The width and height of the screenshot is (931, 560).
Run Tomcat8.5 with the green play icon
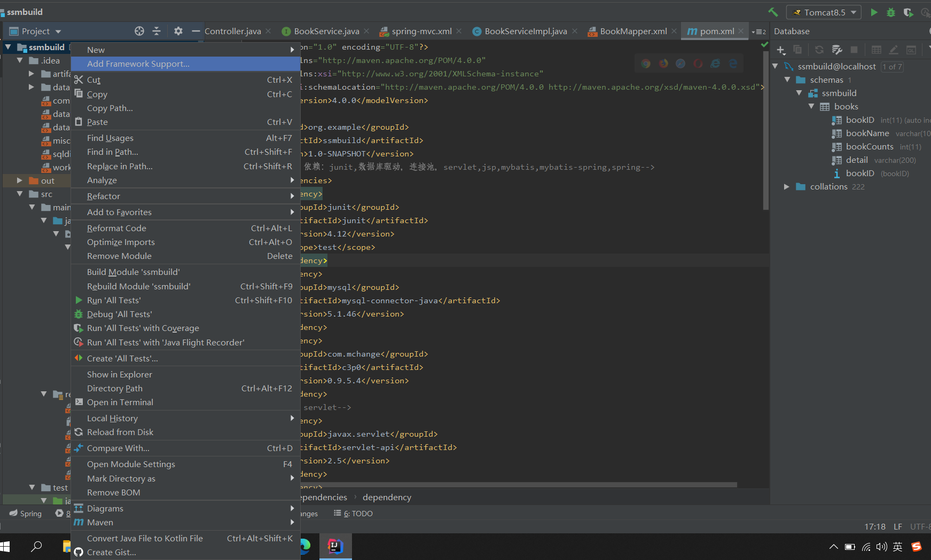[874, 12]
